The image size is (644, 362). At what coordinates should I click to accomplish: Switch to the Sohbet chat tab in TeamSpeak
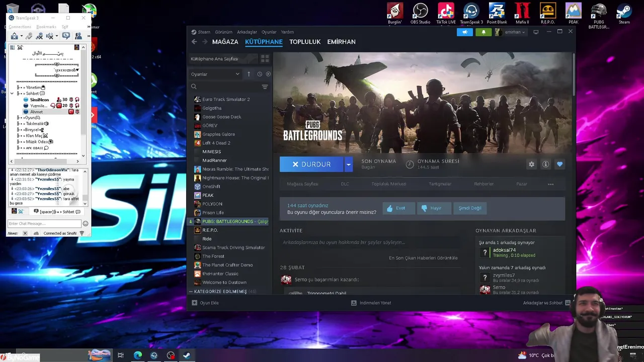(x=57, y=212)
